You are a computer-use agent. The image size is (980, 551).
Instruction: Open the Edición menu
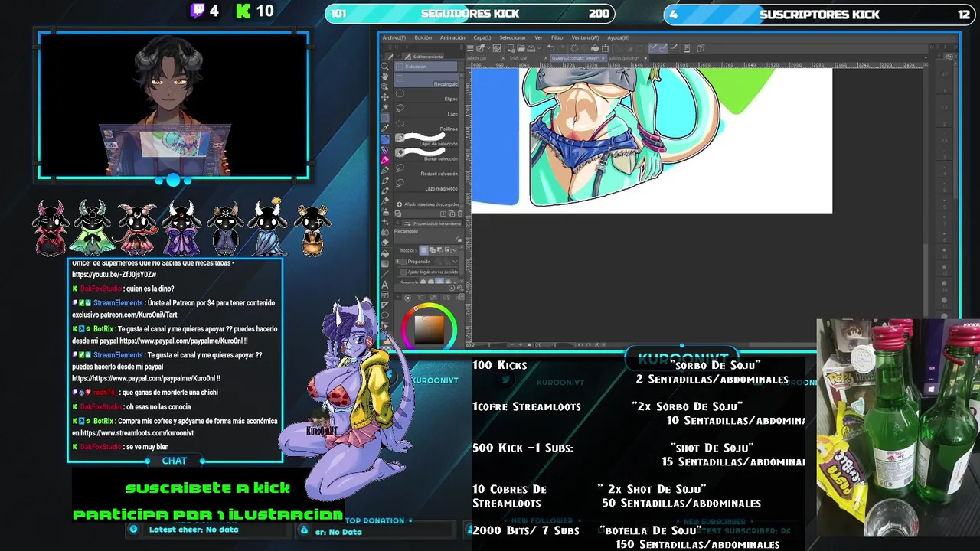tap(423, 37)
